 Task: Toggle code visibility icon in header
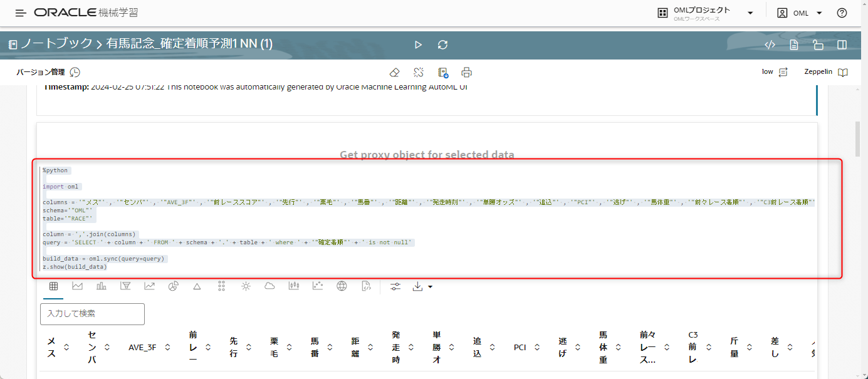(770, 44)
